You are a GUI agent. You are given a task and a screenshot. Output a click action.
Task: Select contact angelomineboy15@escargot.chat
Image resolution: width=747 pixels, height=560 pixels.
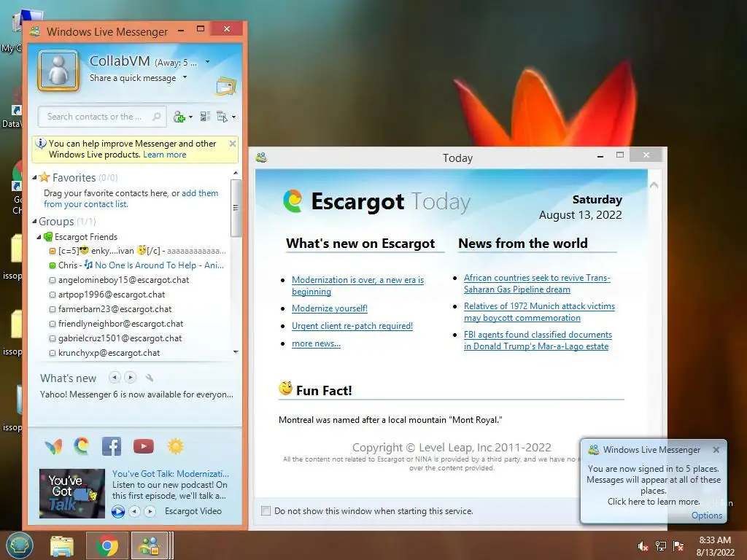click(x=119, y=280)
